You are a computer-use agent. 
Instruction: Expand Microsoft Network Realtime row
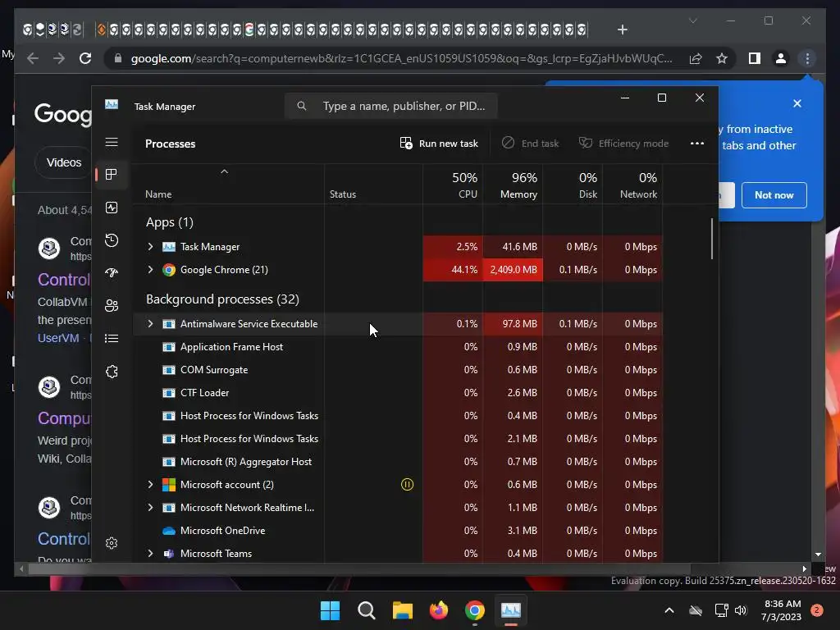tap(151, 507)
